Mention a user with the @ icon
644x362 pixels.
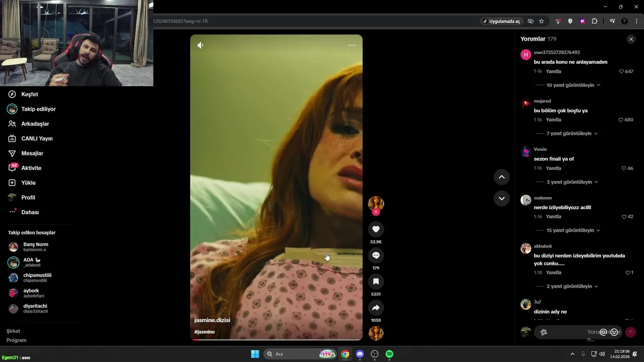coord(603,332)
